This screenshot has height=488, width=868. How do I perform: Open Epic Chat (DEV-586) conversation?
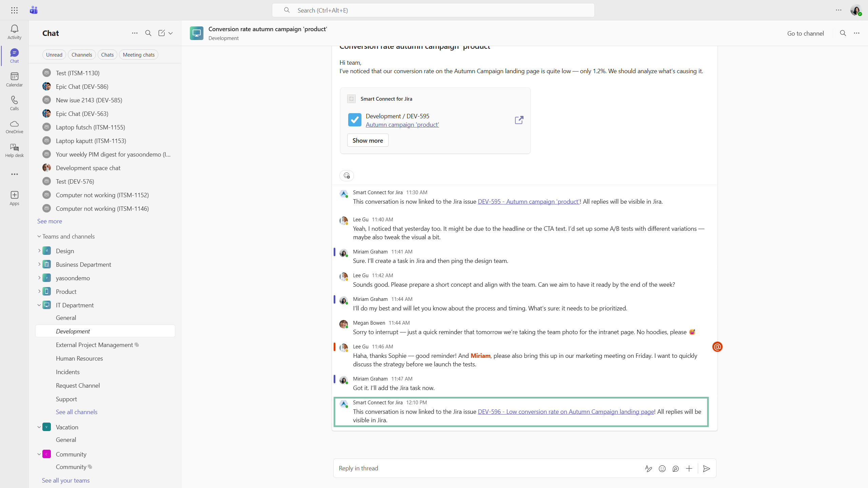(x=82, y=86)
